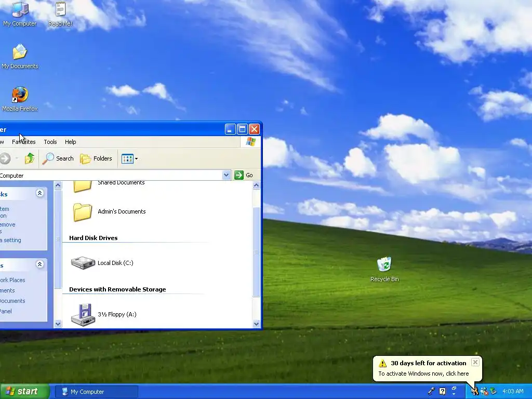Click the Forward navigation arrow button
The width and height of the screenshot is (532, 399).
pos(5,158)
